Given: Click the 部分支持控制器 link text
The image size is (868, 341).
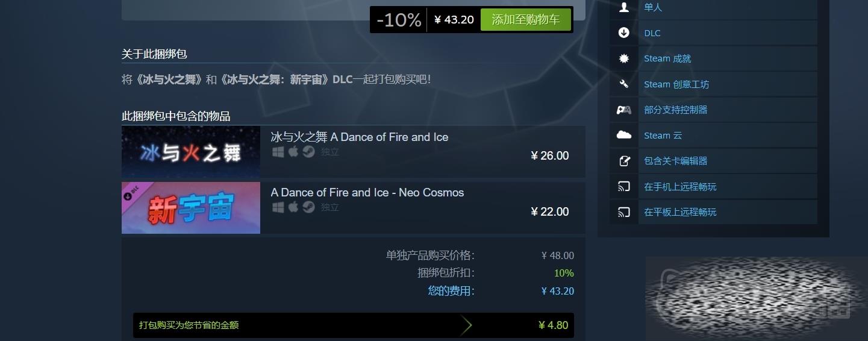Looking at the screenshot, I should (676, 110).
